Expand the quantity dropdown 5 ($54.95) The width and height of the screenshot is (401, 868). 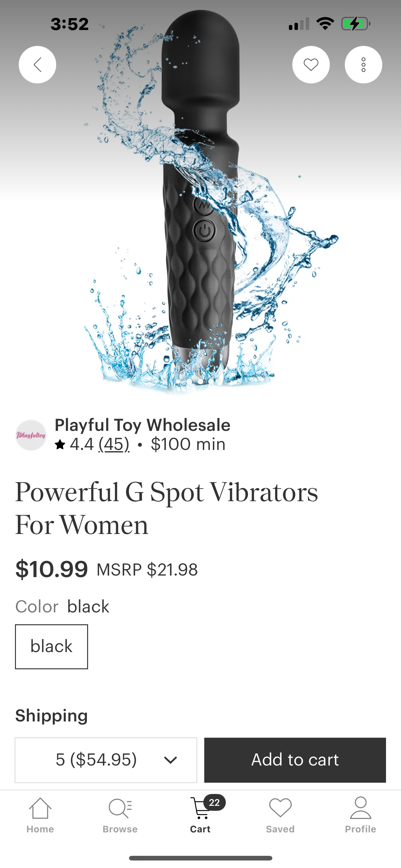106,760
